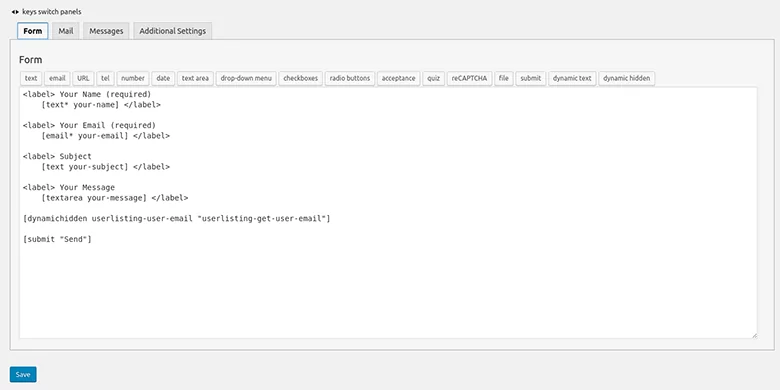
Task: Select the Form tab
Action: tap(33, 31)
